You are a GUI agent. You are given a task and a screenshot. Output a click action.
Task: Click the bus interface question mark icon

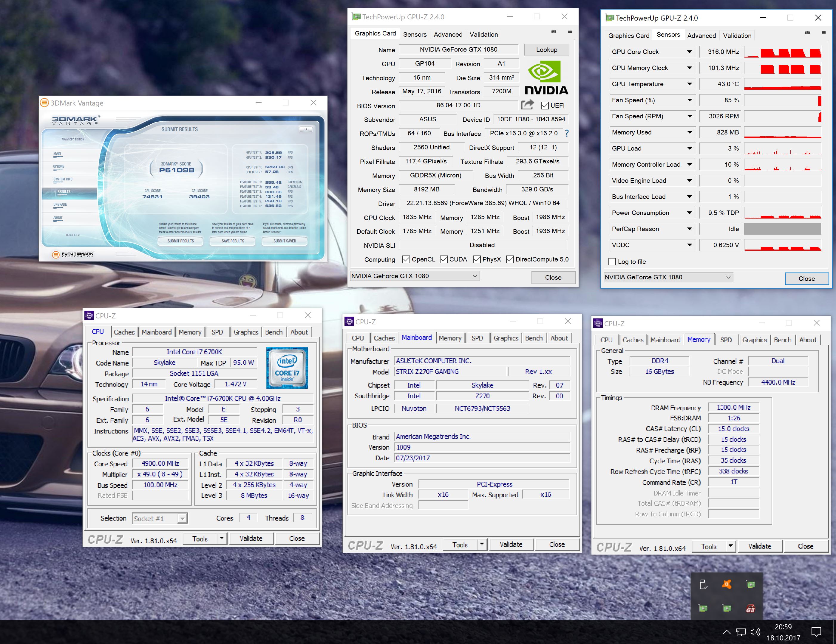point(567,133)
